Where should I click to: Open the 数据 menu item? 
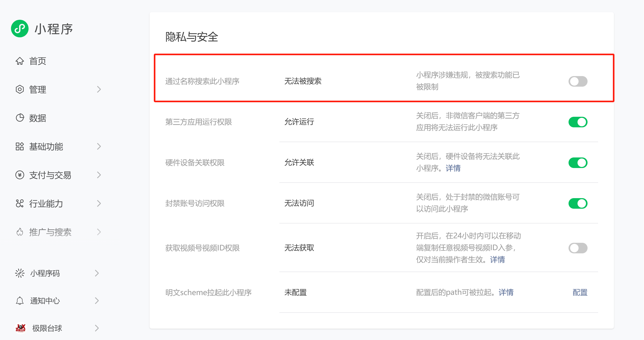tap(37, 118)
